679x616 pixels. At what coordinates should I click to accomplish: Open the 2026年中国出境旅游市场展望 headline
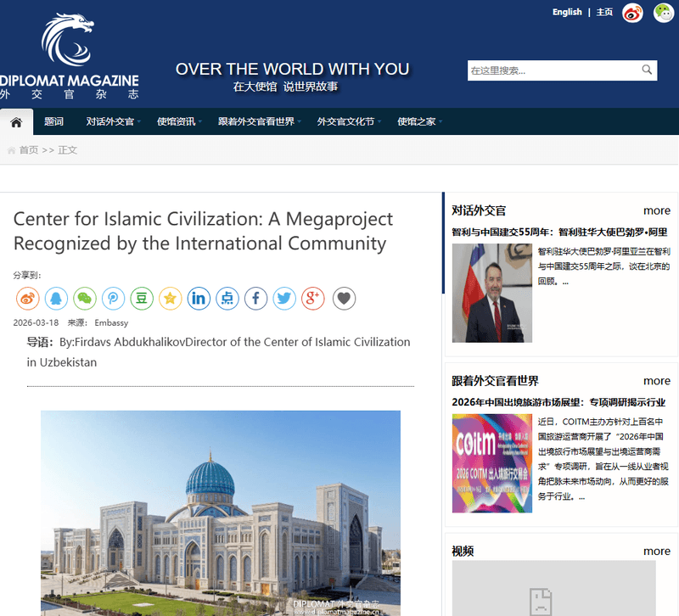(x=558, y=402)
